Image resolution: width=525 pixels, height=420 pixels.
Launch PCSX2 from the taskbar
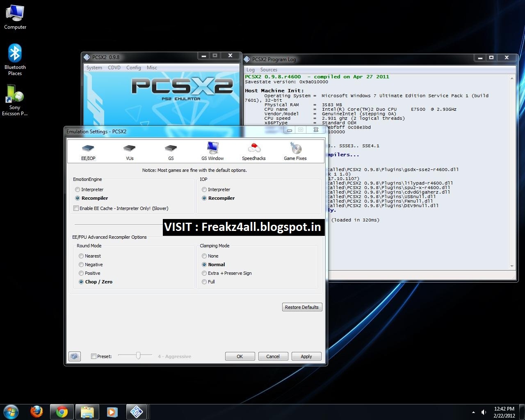(137, 411)
